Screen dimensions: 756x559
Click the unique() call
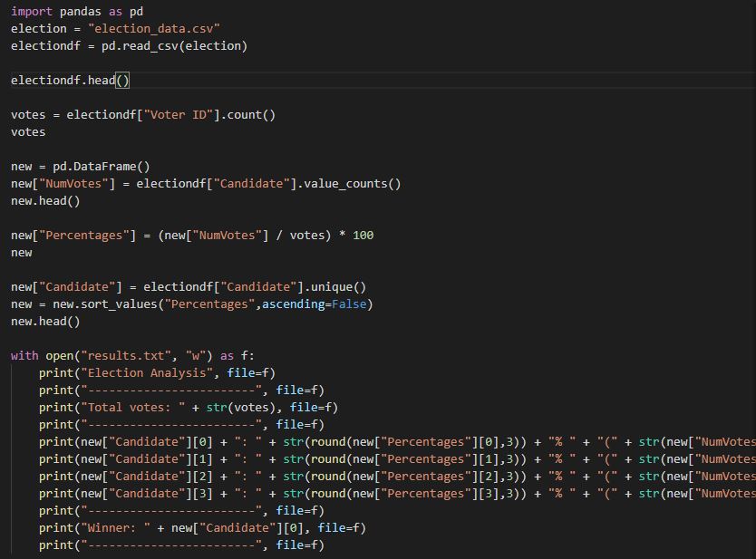338,287
